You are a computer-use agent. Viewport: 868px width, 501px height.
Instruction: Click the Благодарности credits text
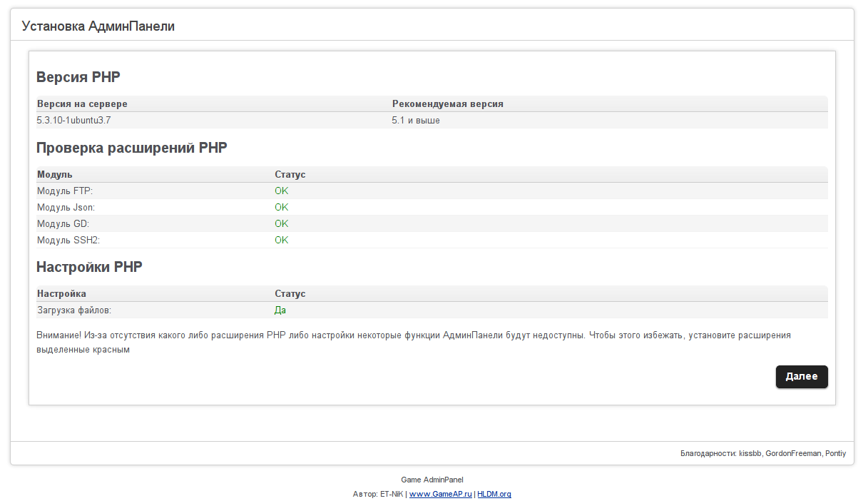763,454
